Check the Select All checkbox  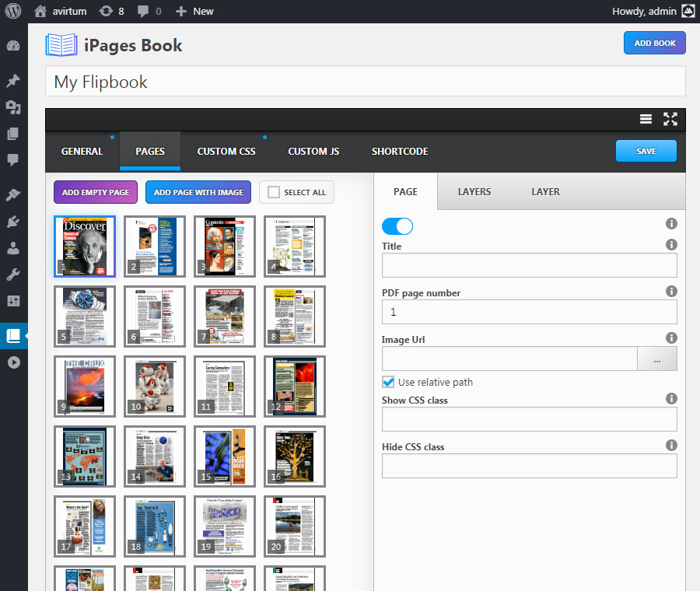click(274, 192)
